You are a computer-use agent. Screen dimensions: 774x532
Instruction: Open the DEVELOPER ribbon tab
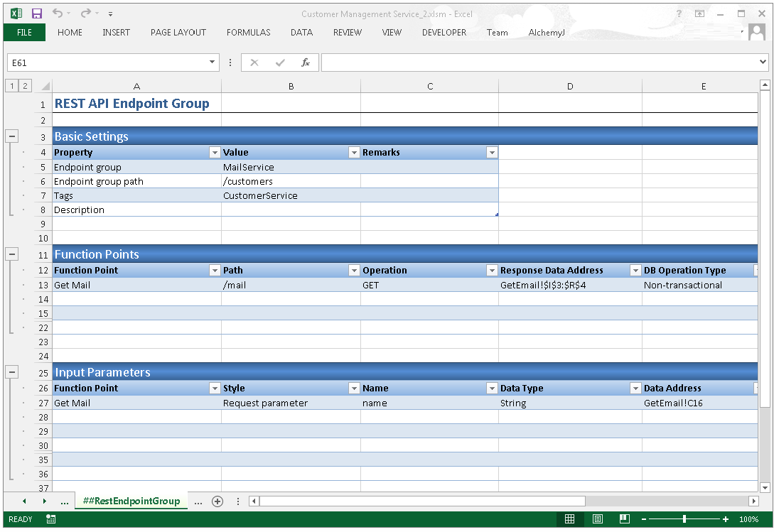(444, 33)
